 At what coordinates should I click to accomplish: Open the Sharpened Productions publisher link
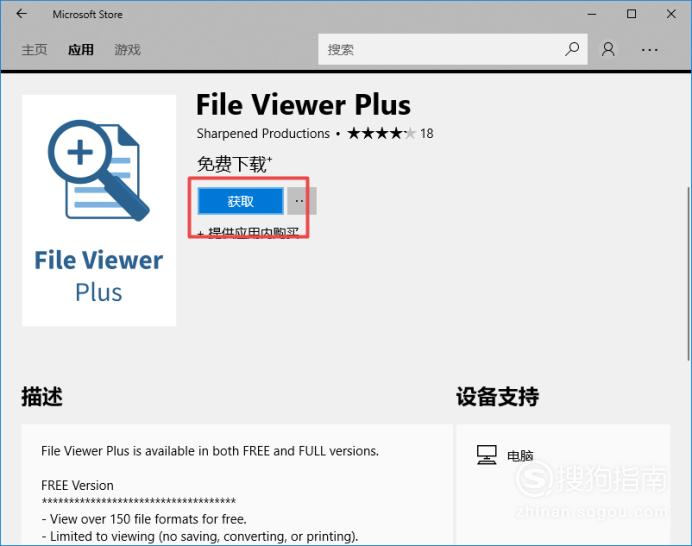(x=263, y=133)
